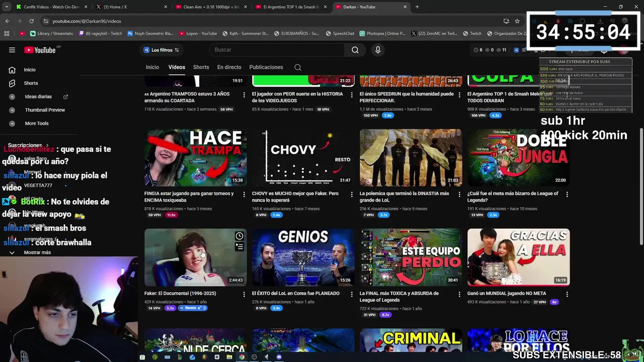
Task: Open the GRACIAS A ELLA thumbnail
Action: tap(519, 257)
